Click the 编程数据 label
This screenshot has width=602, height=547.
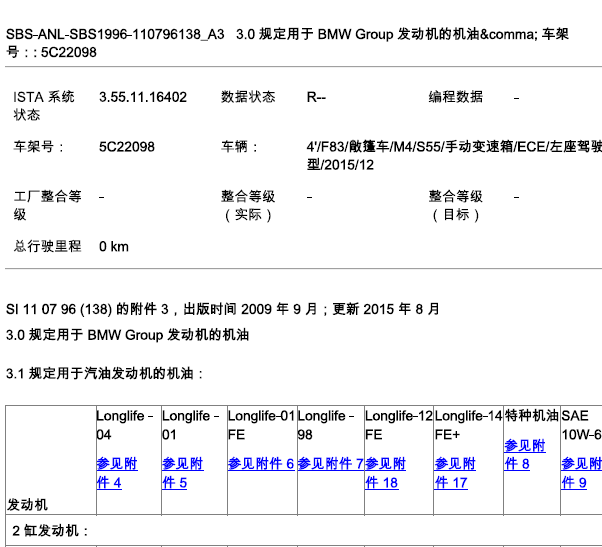456,97
